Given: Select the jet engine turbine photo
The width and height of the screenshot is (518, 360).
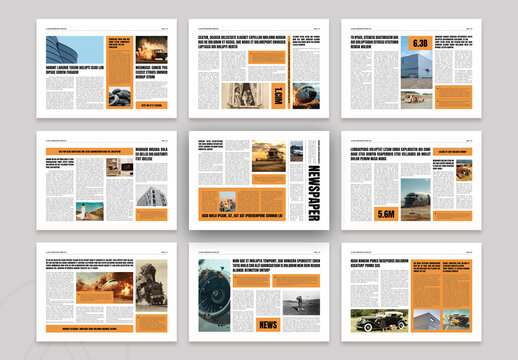Looking at the screenshot, I should 214,295.
